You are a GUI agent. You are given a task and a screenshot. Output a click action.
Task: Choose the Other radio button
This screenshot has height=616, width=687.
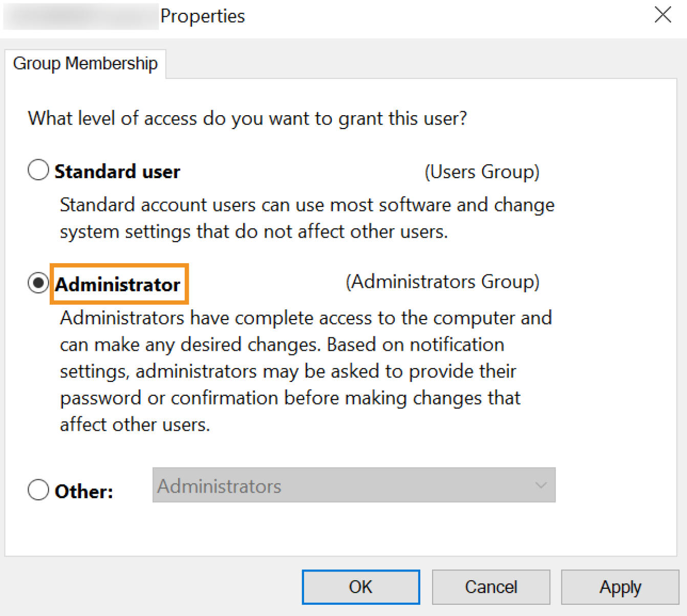click(x=38, y=490)
